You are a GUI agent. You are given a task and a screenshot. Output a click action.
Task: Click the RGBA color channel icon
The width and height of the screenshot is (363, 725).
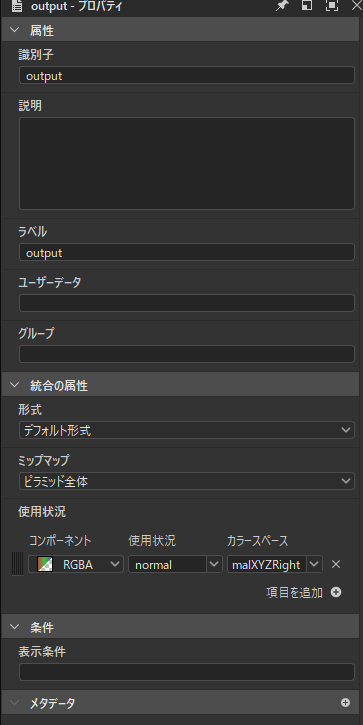coord(44,564)
